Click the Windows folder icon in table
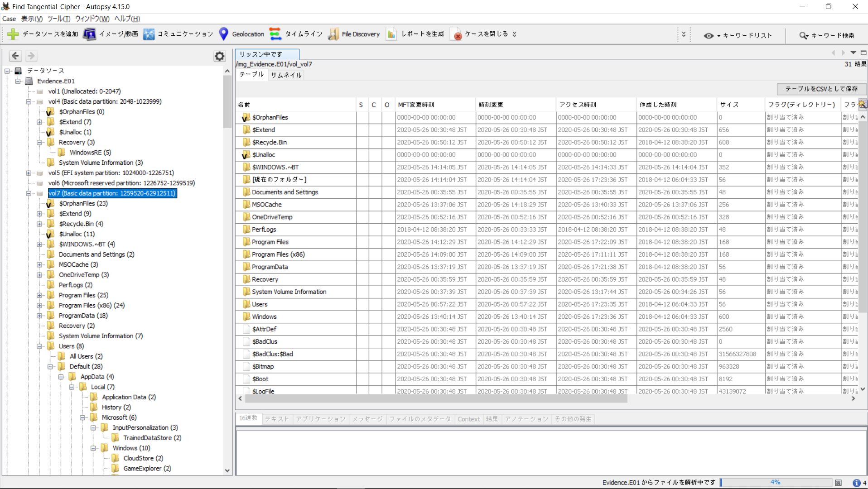This screenshot has width=868, height=489. pyautogui.click(x=246, y=316)
